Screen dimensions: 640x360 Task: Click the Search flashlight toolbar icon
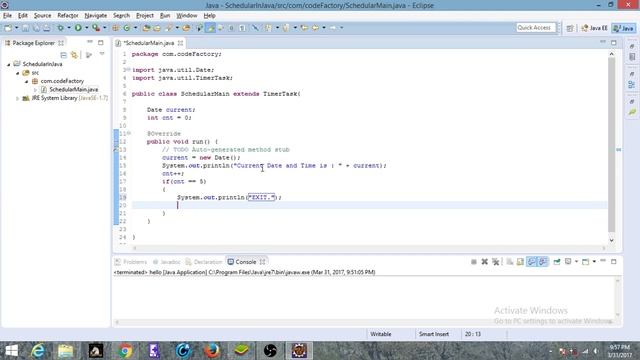169,28
